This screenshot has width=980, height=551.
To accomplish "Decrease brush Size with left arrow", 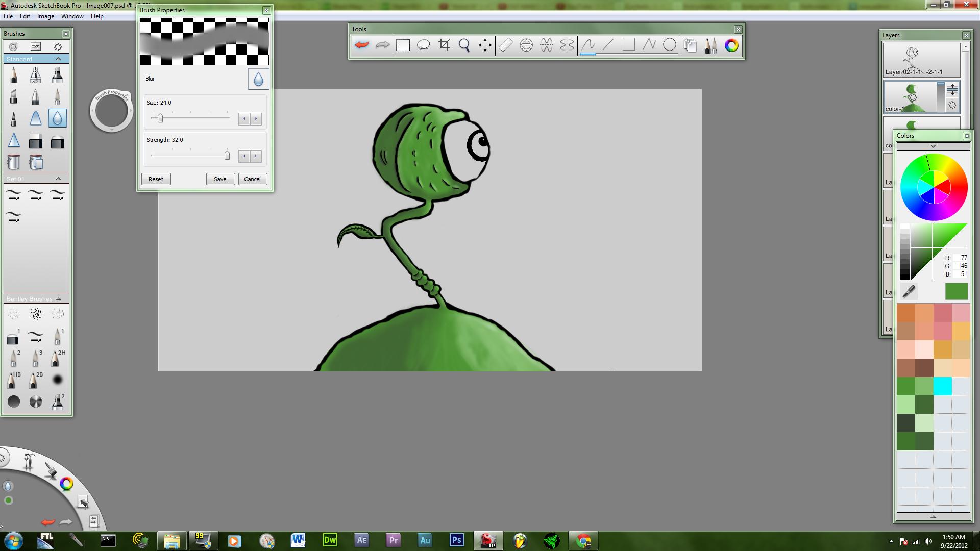I will 244,119.
